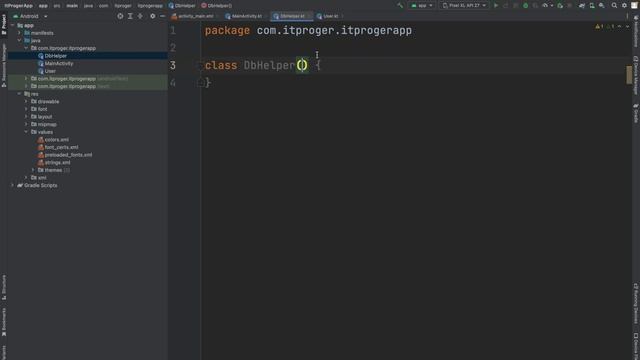Click the Make Project hammer icon
This screenshot has width=640, height=360.
coord(400,6)
